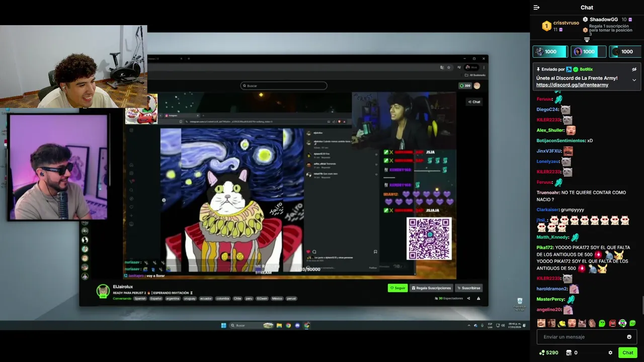Screen dimensions: 644x362
Task: Insert the green blob emote
Action: 602,323
